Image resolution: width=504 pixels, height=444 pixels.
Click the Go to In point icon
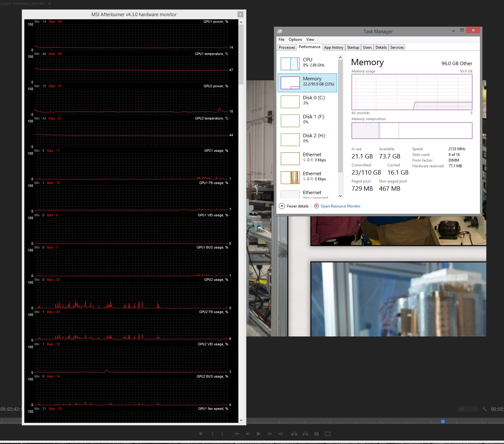[x=237, y=434]
